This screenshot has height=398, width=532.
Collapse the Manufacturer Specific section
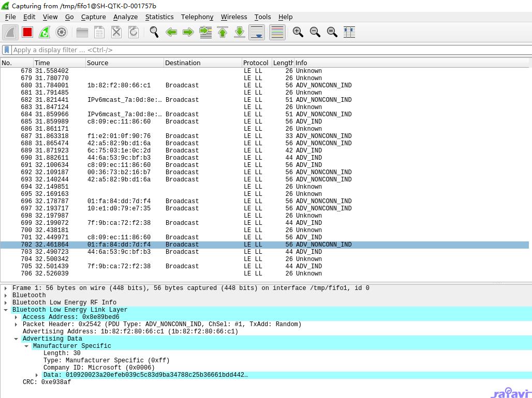pos(26,346)
